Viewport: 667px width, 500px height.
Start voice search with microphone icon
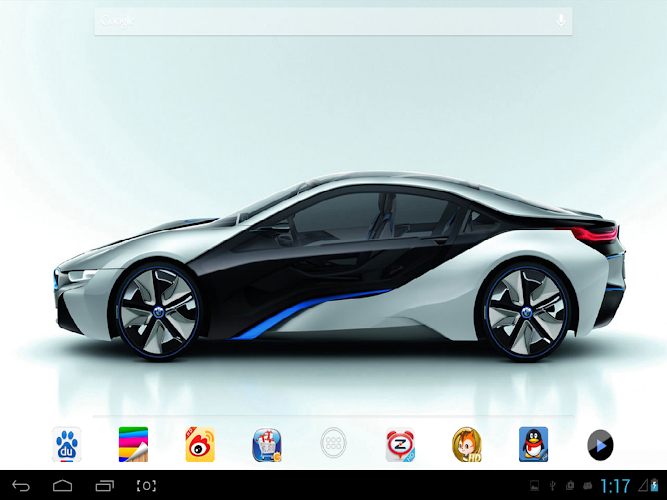tap(561, 20)
